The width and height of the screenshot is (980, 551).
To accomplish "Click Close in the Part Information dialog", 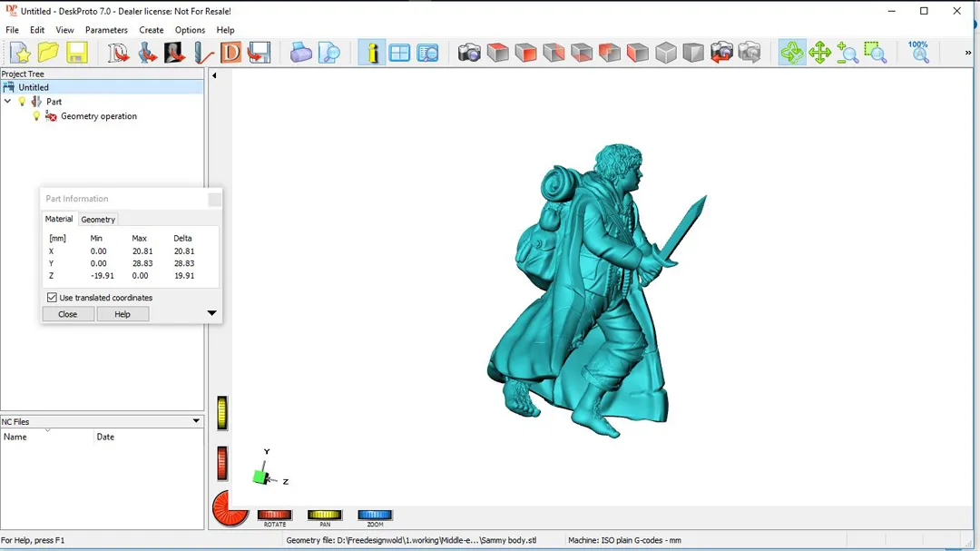I will coord(67,314).
